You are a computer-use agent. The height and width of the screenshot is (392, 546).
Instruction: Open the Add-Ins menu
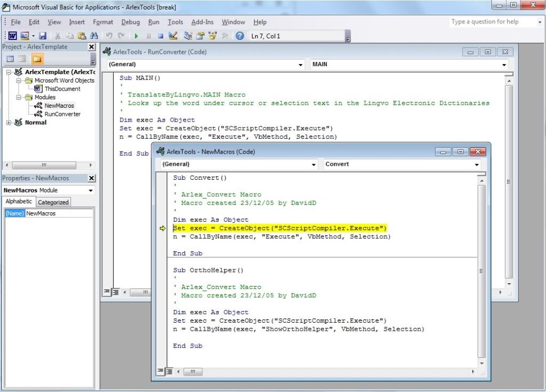tap(202, 22)
